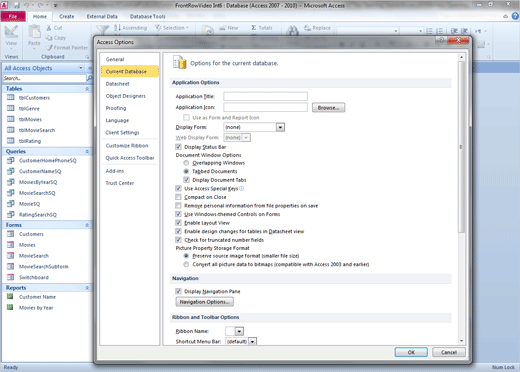Open Shortcut Menu Bar dropdown

pyautogui.click(x=252, y=341)
